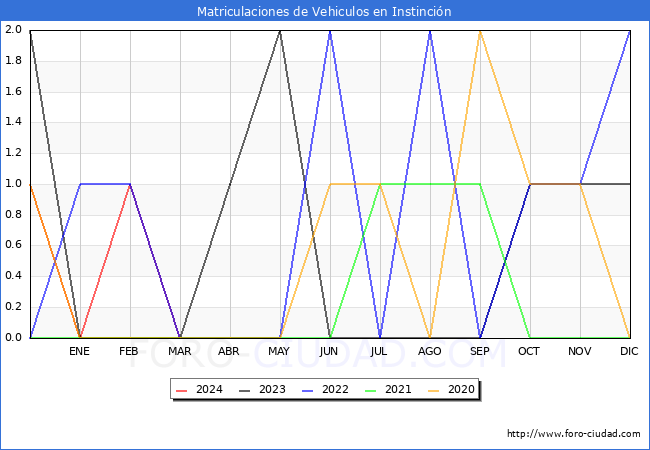Click the 1.0 y-axis value
The image size is (650, 450).
tap(14, 183)
